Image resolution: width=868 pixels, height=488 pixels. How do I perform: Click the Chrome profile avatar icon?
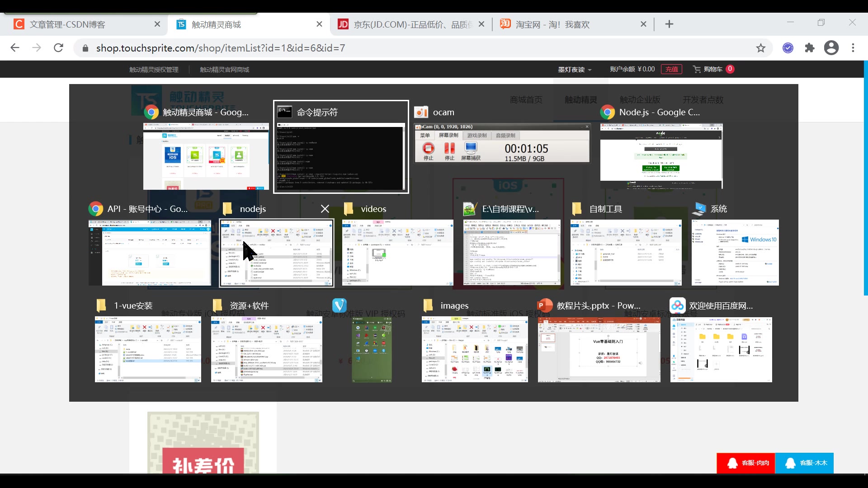pos(831,48)
